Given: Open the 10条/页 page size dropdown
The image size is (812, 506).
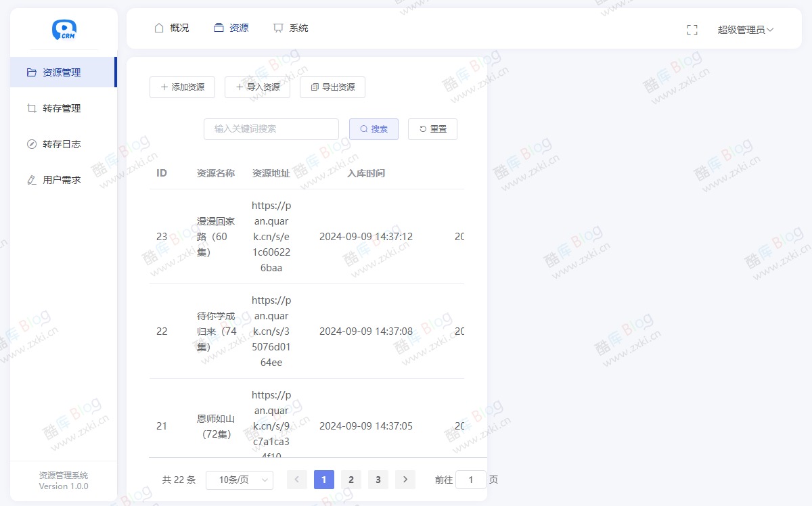Looking at the screenshot, I should (x=240, y=479).
